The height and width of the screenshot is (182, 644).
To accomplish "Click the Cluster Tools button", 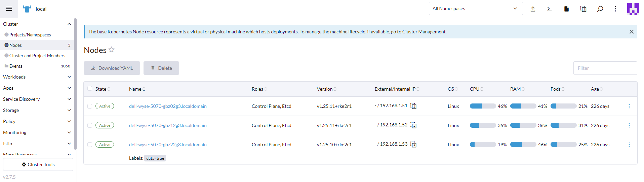I will (x=38, y=164).
